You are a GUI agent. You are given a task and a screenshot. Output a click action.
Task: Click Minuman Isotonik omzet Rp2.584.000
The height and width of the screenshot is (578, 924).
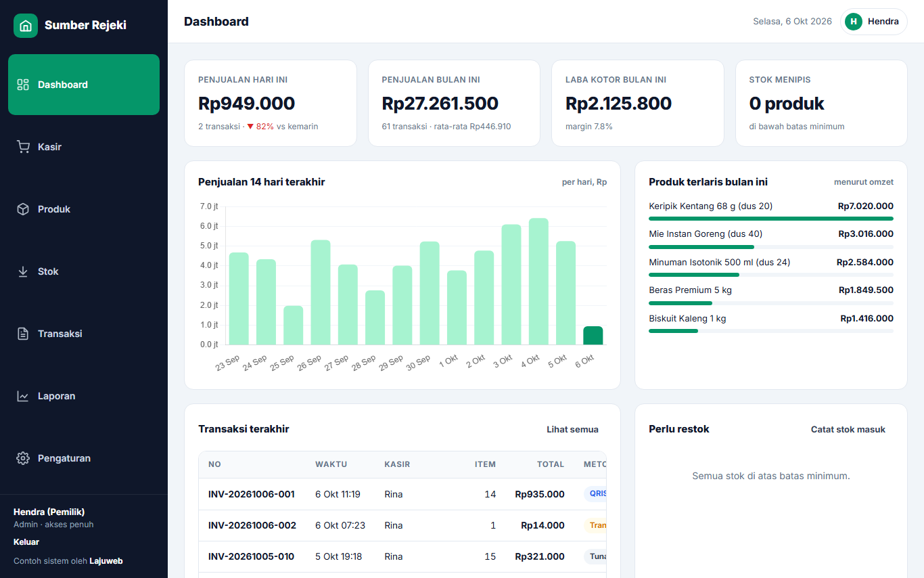coord(865,262)
